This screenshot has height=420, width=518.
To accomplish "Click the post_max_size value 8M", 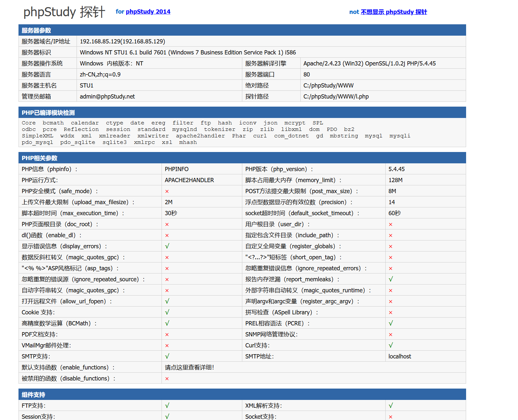I will click(x=392, y=191).
